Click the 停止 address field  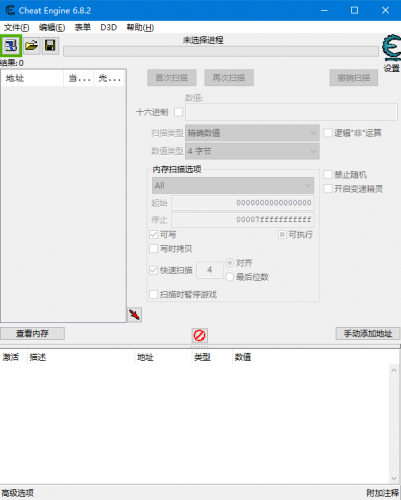click(243, 219)
